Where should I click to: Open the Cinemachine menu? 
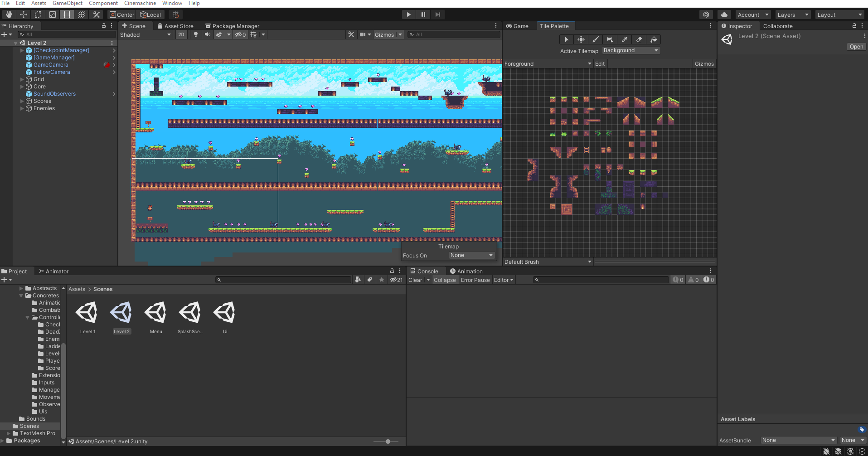(140, 3)
